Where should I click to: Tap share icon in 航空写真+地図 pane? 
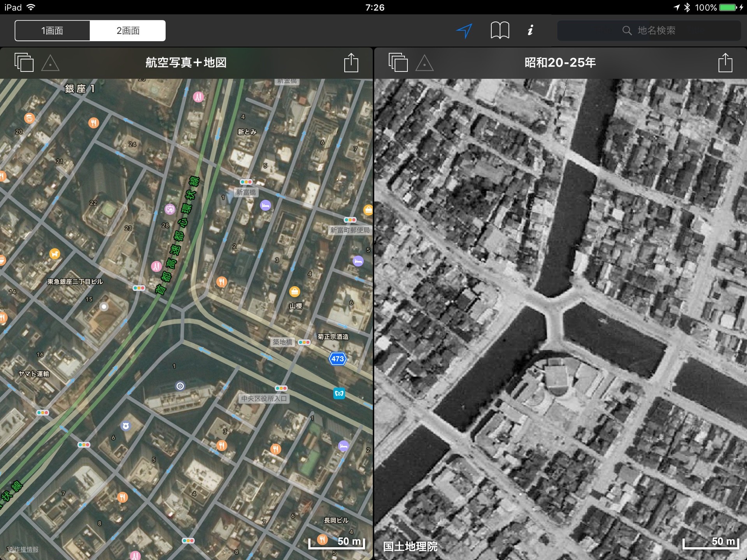(351, 62)
